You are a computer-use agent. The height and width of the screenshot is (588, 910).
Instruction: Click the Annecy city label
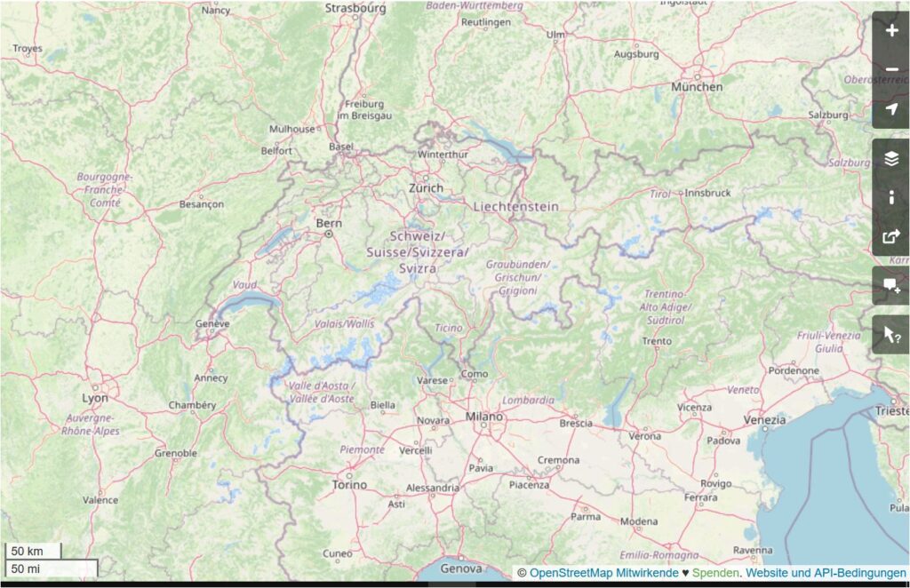(211, 378)
